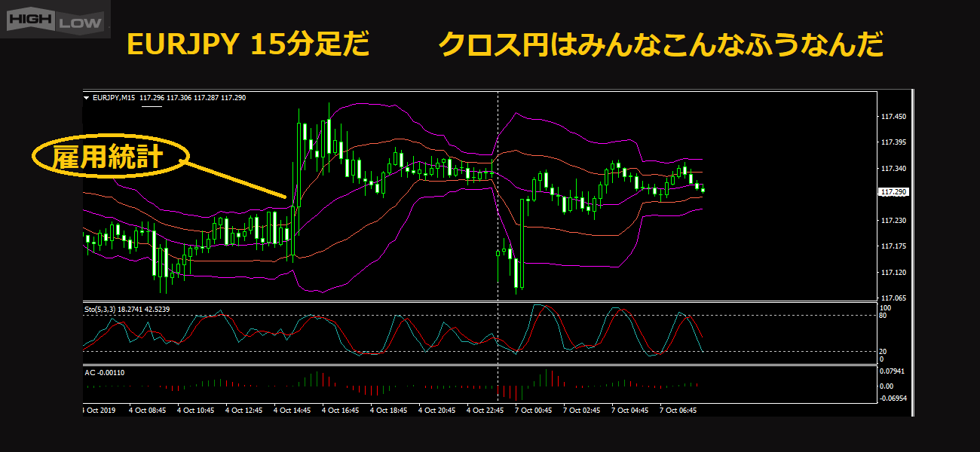Click the EURJPY 15分足だ heading text
Screen dimensions: 980x452
248,45
